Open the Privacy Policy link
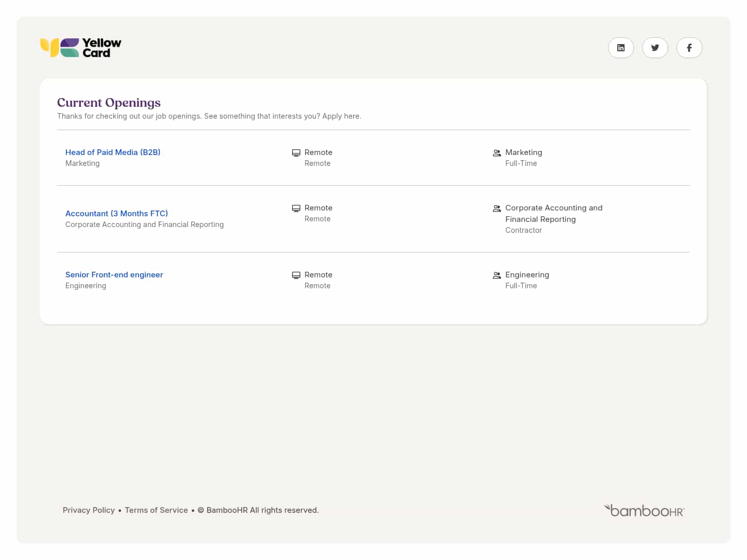 (89, 510)
